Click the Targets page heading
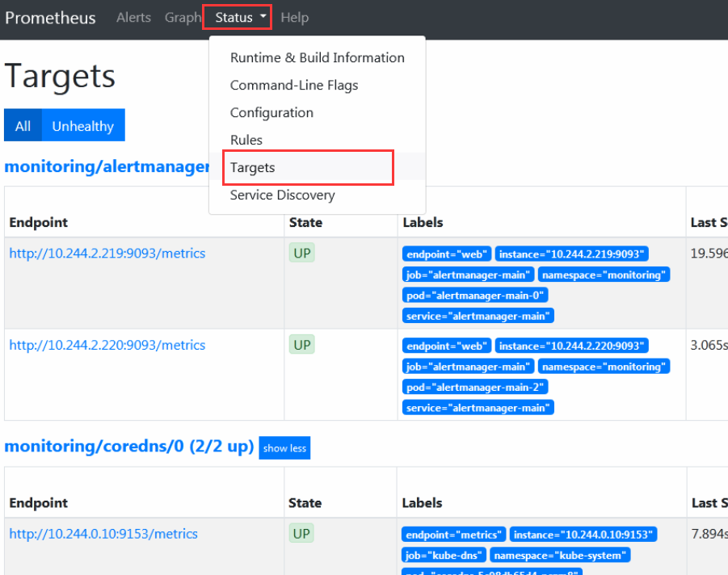 [x=60, y=77]
